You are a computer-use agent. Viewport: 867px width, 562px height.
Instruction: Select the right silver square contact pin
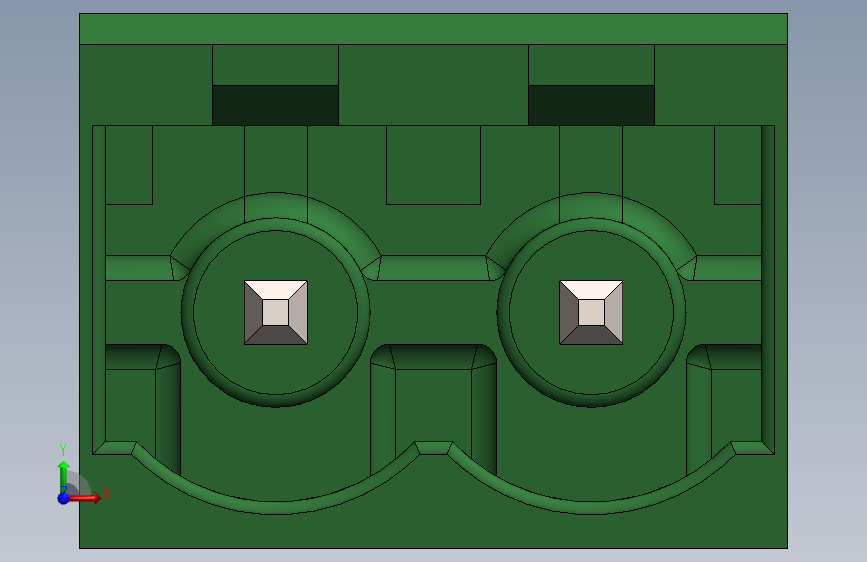pos(591,313)
